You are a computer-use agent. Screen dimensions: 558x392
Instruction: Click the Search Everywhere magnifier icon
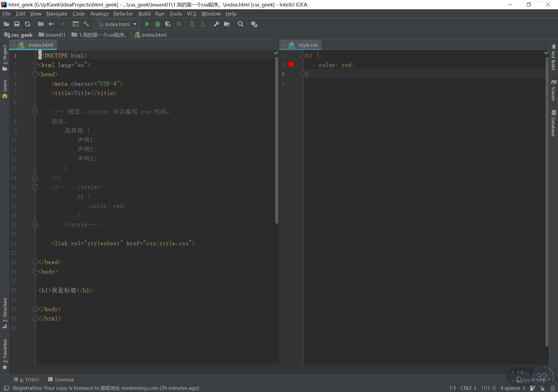coord(241,24)
